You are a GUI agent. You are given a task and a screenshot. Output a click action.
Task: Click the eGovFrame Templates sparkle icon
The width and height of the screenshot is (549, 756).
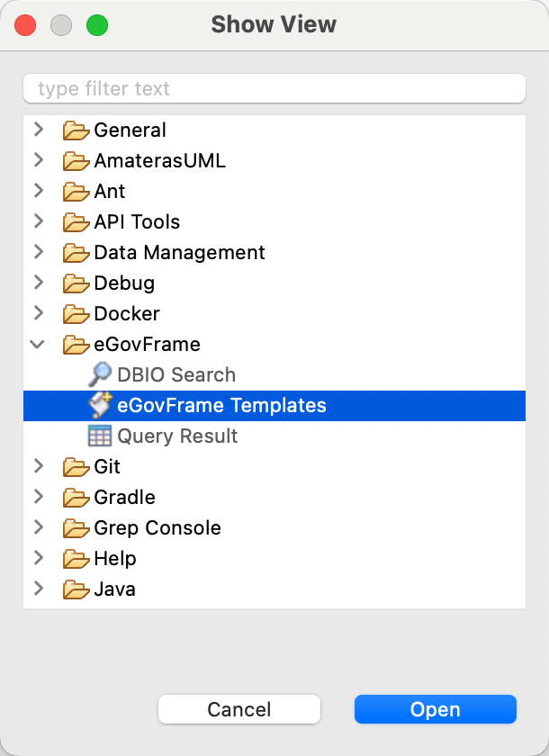point(101,406)
